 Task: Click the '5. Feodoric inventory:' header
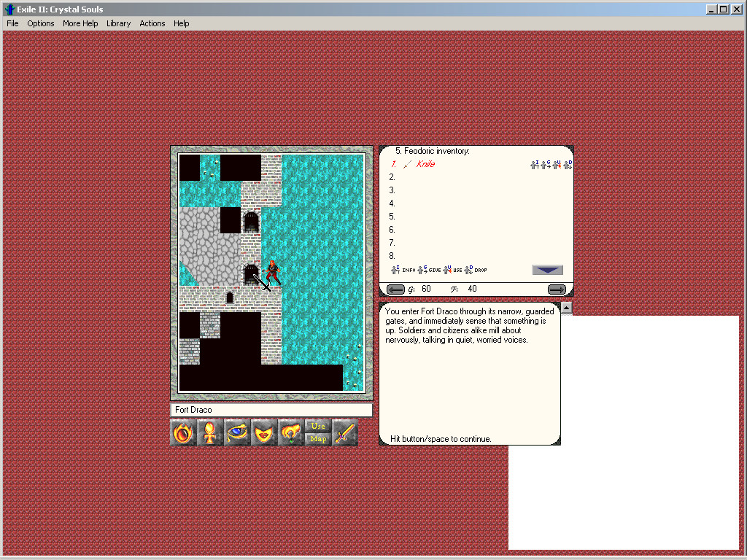[432, 151]
